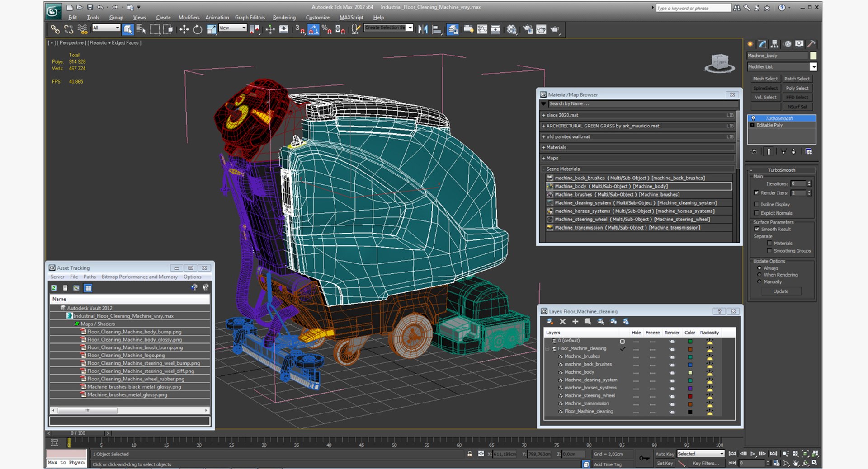Create a new layer in Layer dialog
This screenshot has width=868, height=469.
tap(550, 322)
